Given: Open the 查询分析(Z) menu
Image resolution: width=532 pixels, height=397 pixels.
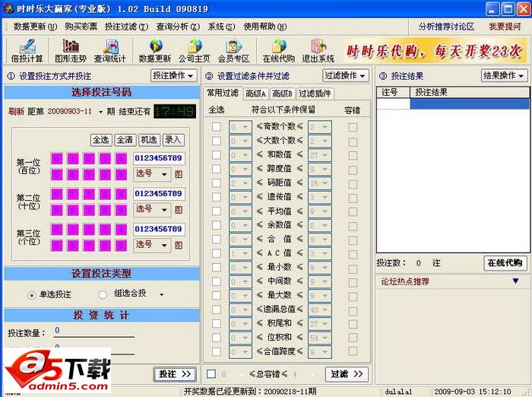Looking at the screenshot, I should (x=178, y=27).
